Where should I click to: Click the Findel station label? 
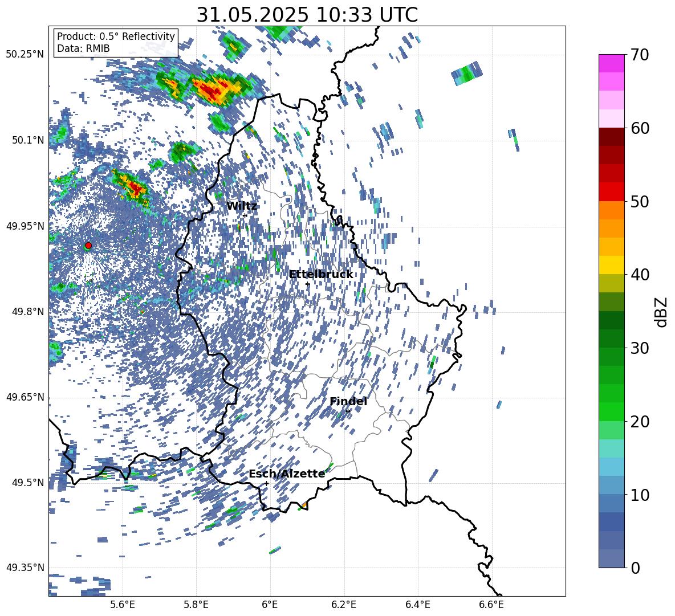(348, 401)
